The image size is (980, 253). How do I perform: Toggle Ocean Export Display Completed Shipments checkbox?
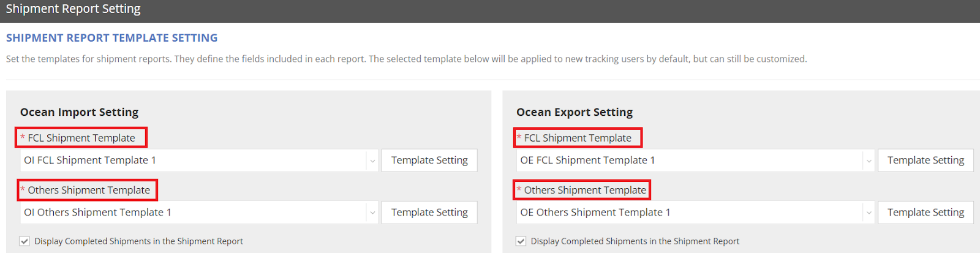[x=521, y=241]
